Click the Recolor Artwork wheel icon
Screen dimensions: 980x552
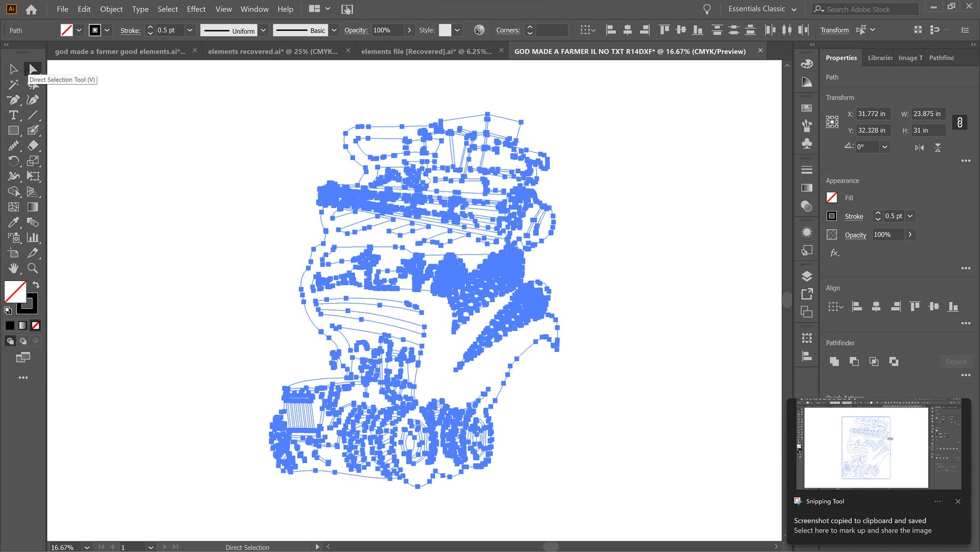click(479, 30)
